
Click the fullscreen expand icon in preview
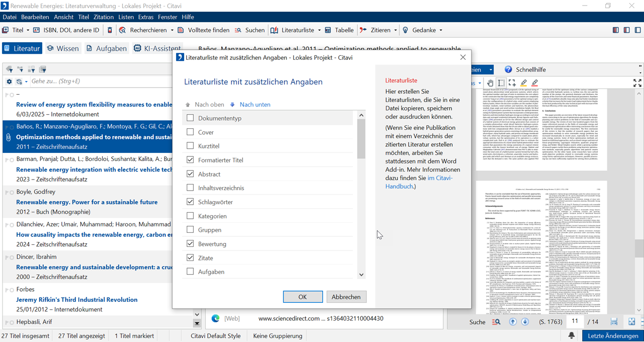[637, 83]
